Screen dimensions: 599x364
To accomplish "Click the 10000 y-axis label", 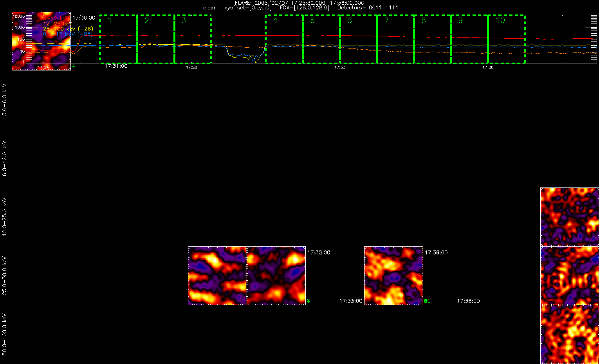I will (19, 17).
